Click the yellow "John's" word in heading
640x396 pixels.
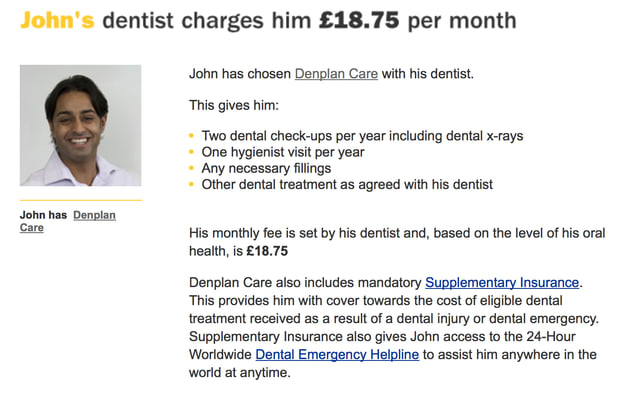click(x=57, y=20)
